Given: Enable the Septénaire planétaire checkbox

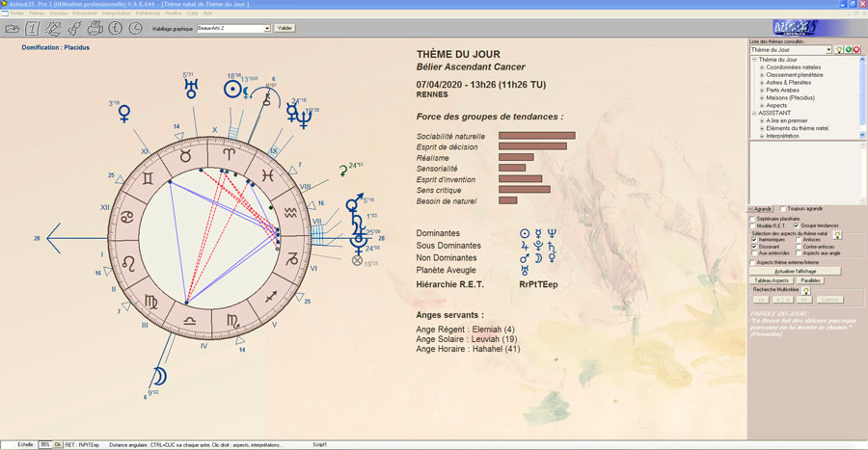Looking at the screenshot, I should [753, 219].
